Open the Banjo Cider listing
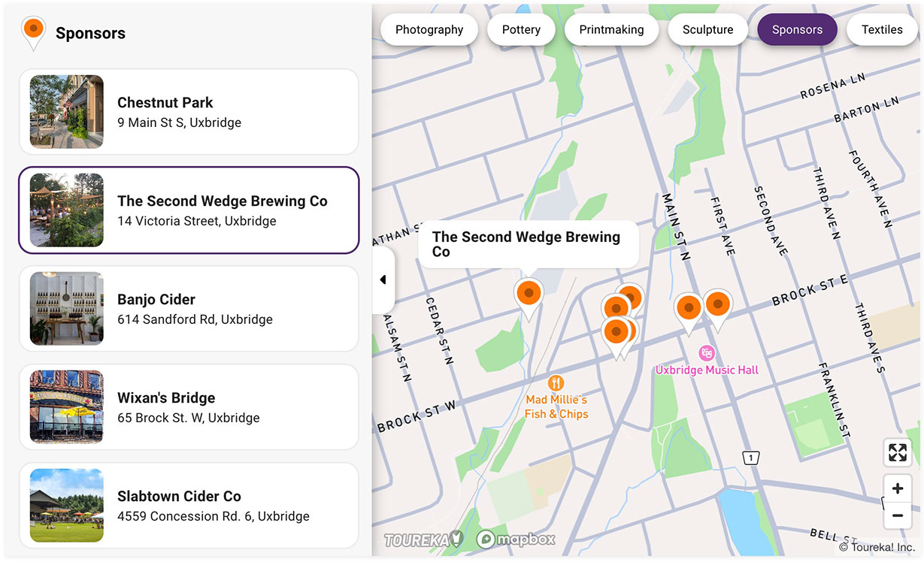Image resolution: width=924 pixels, height=562 pixels. (189, 309)
